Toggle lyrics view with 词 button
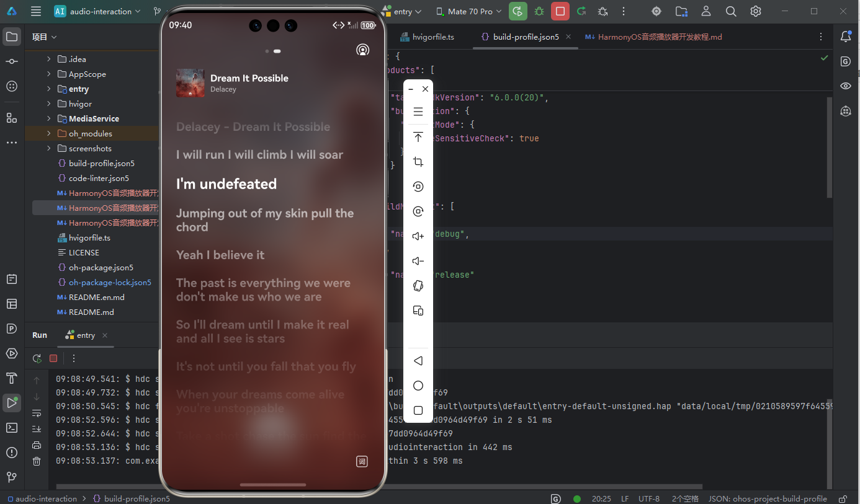860x504 pixels. click(x=362, y=461)
